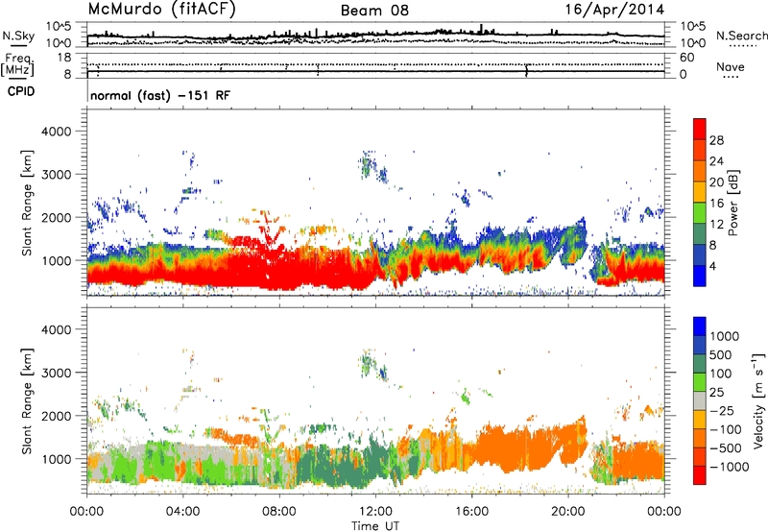Click the date '16/Apr/2014'

(x=614, y=10)
